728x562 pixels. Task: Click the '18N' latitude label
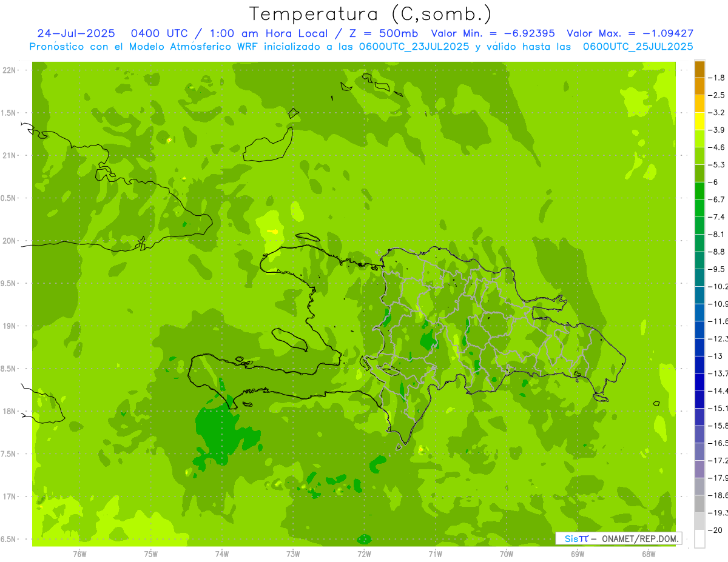[x=9, y=412]
